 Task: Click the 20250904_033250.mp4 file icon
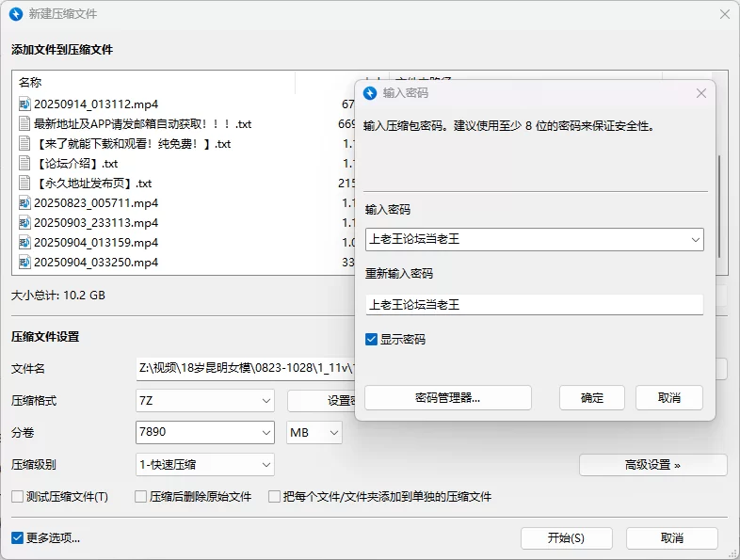pyautogui.click(x=25, y=263)
